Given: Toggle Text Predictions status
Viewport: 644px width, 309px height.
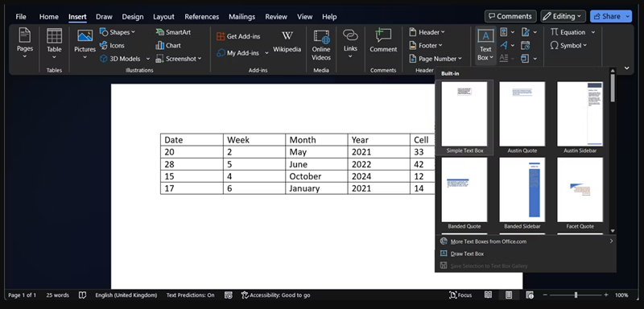Looking at the screenshot, I should tap(190, 295).
